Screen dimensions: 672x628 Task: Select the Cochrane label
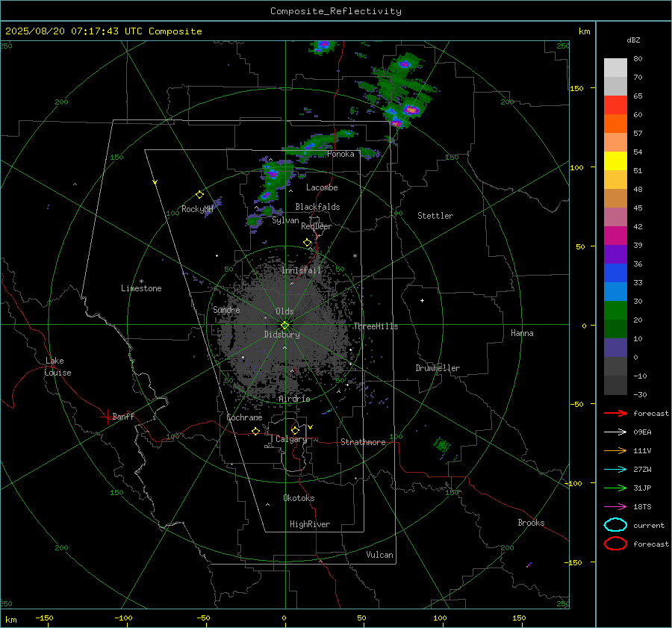click(x=244, y=417)
